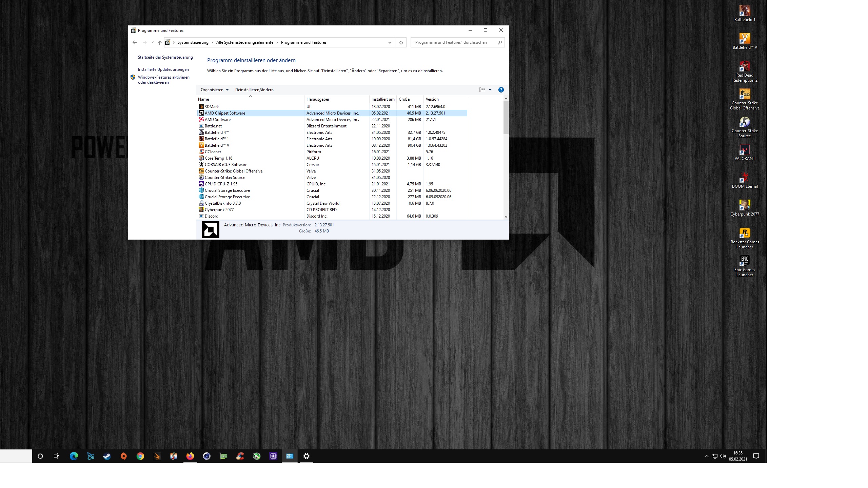868x488 pixels.
Task: Expand breadcrumb chevron after Alle Systemsteuerungselemente
Action: point(277,42)
